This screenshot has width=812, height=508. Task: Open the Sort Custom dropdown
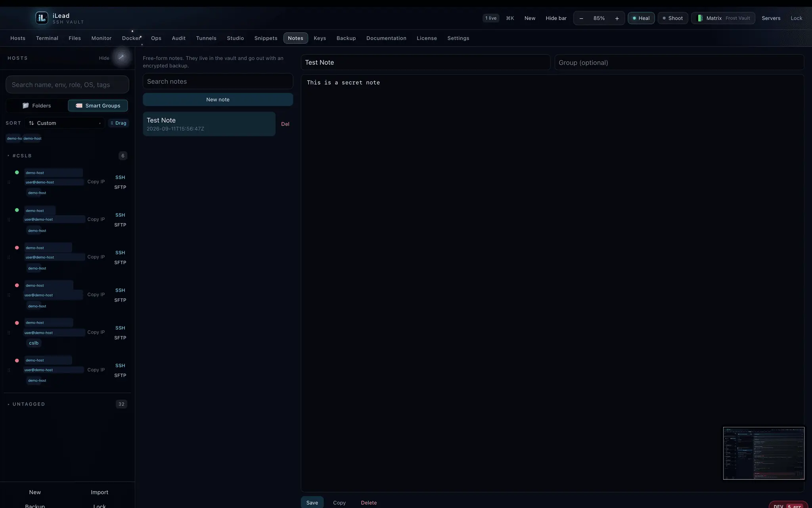(65, 123)
